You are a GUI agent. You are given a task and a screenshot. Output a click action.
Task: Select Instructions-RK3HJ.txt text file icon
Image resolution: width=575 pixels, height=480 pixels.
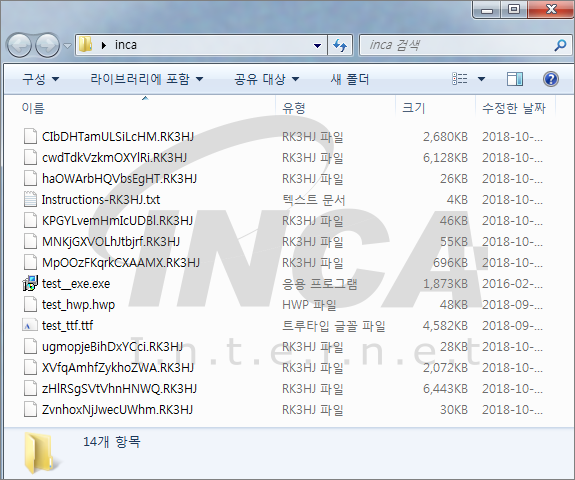tap(30, 199)
